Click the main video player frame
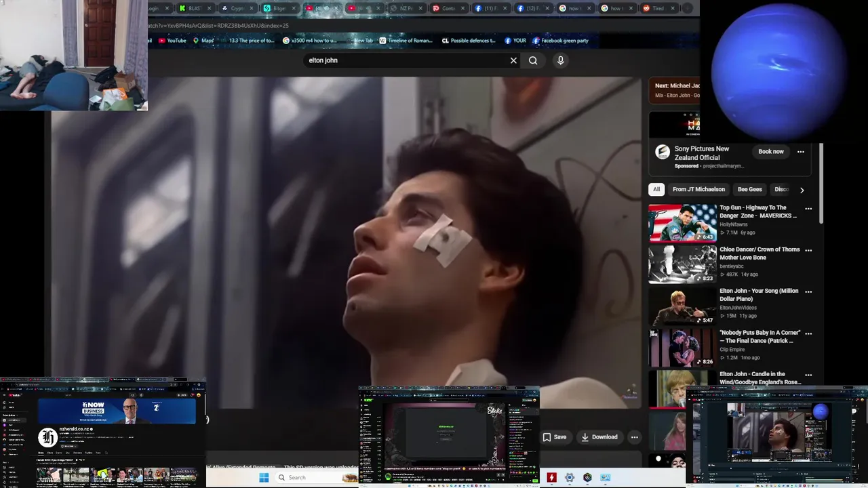Image resolution: width=868 pixels, height=488 pixels. click(x=342, y=243)
